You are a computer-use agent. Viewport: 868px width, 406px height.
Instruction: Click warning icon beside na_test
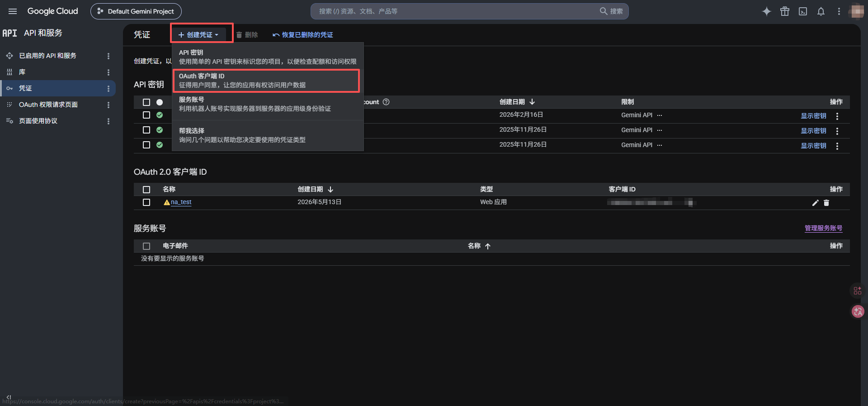click(167, 202)
